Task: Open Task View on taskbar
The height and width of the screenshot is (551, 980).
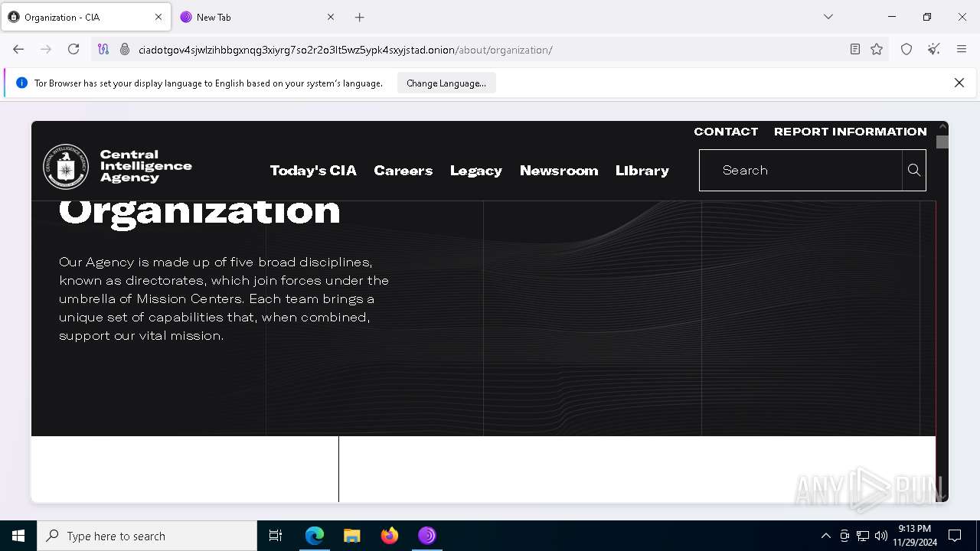Action: [276, 536]
